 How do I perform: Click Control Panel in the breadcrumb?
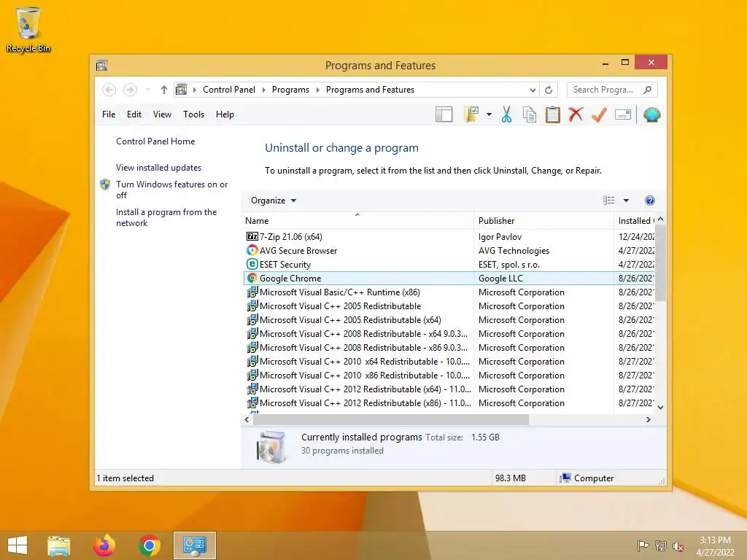click(x=229, y=90)
